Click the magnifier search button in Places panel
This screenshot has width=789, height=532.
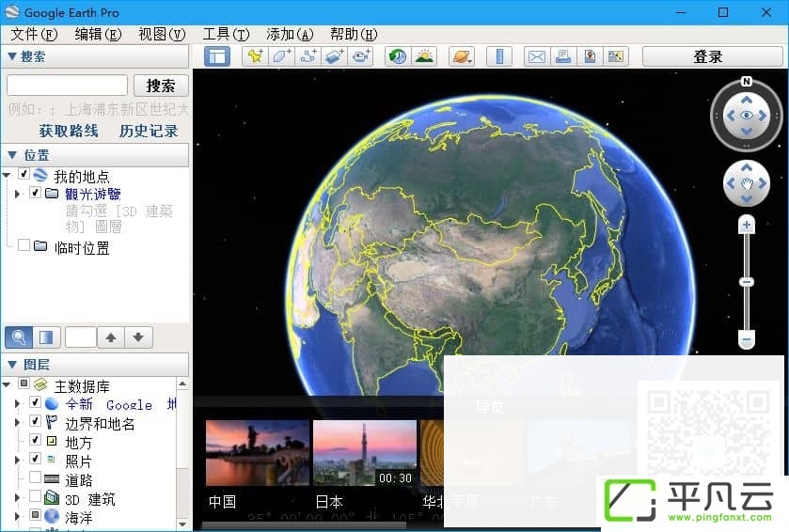point(19,336)
